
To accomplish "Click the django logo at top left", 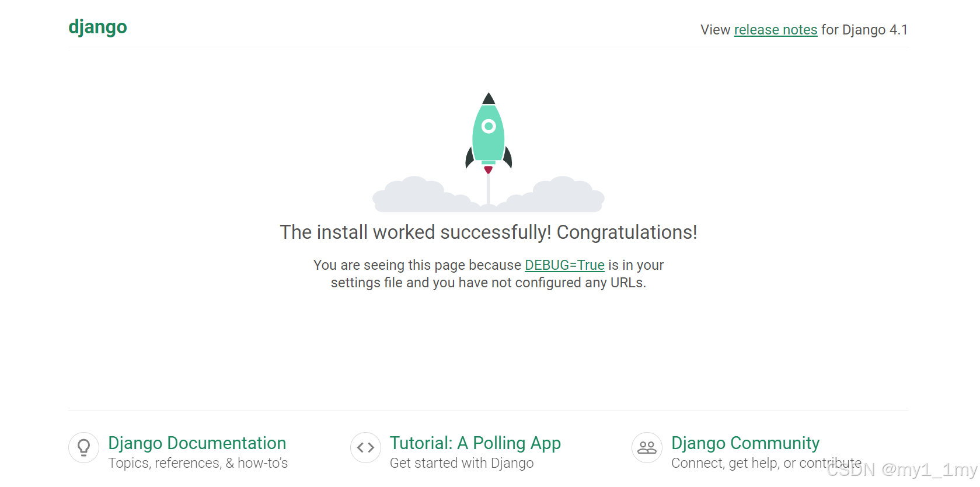I will pos(97,27).
